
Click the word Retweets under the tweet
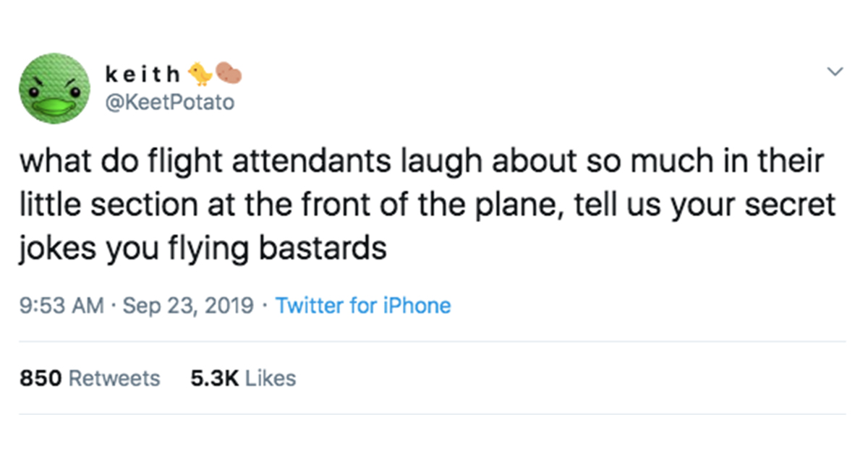click(x=114, y=378)
